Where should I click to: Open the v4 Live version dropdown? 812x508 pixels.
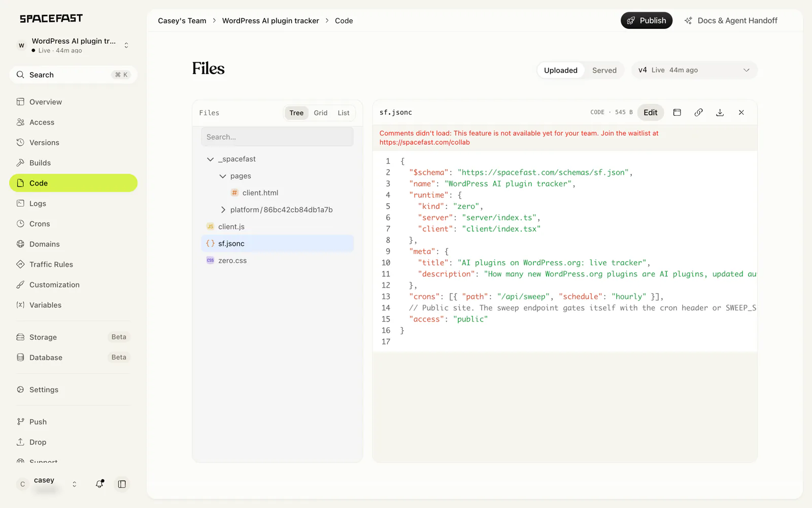click(x=694, y=70)
